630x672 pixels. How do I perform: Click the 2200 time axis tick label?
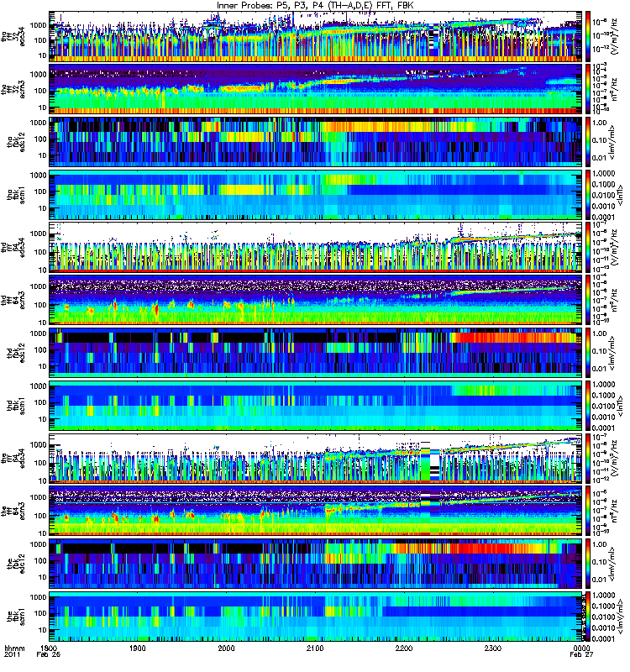(404, 648)
